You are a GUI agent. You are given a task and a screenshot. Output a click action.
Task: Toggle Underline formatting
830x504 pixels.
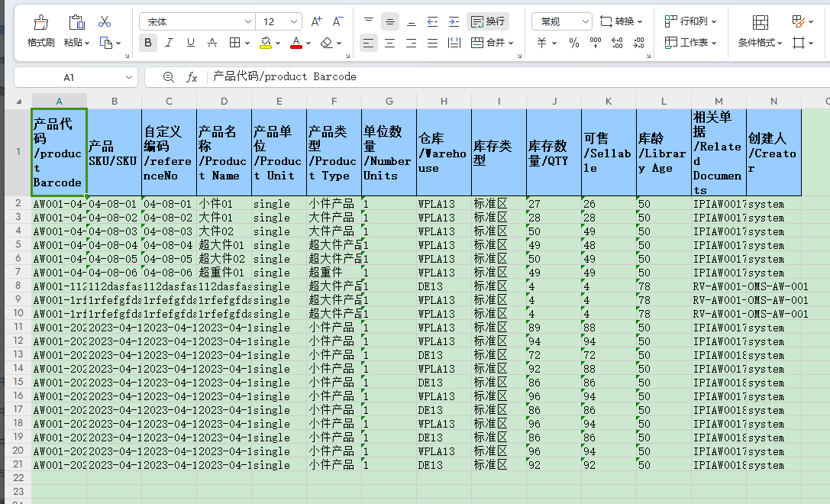[x=191, y=43]
